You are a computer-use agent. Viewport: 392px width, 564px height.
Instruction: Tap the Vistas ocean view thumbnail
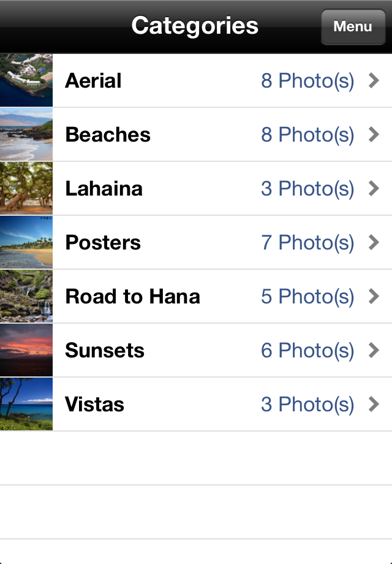(26, 404)
